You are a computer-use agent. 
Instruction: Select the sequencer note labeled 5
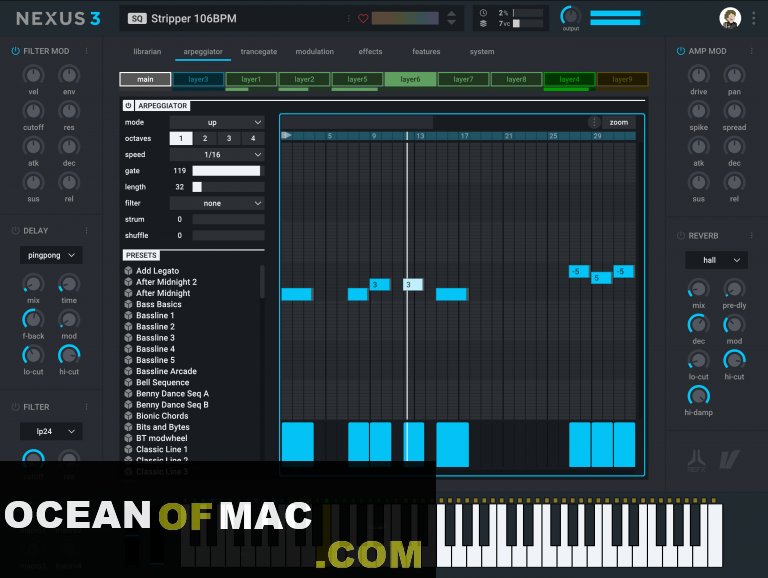click(601, 278)
